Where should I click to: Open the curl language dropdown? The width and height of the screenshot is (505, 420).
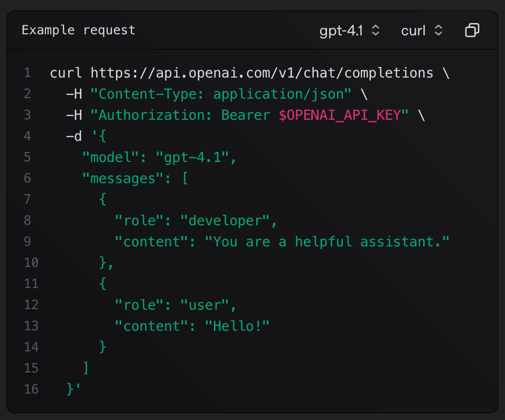(x=421, y=31)
